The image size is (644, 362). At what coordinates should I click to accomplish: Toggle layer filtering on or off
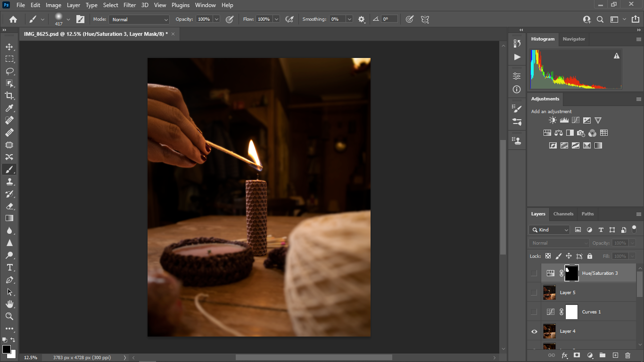[x=634, y=229]
